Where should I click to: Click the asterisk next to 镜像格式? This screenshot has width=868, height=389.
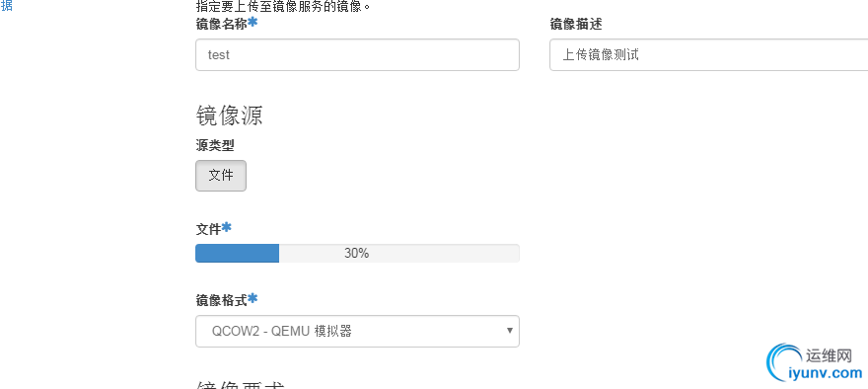pos(253,299)
